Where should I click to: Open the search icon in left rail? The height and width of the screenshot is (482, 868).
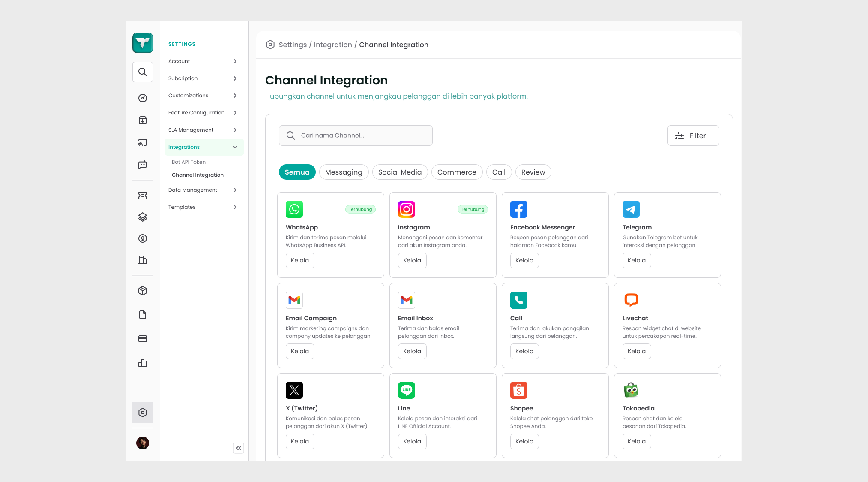(143, 72)
